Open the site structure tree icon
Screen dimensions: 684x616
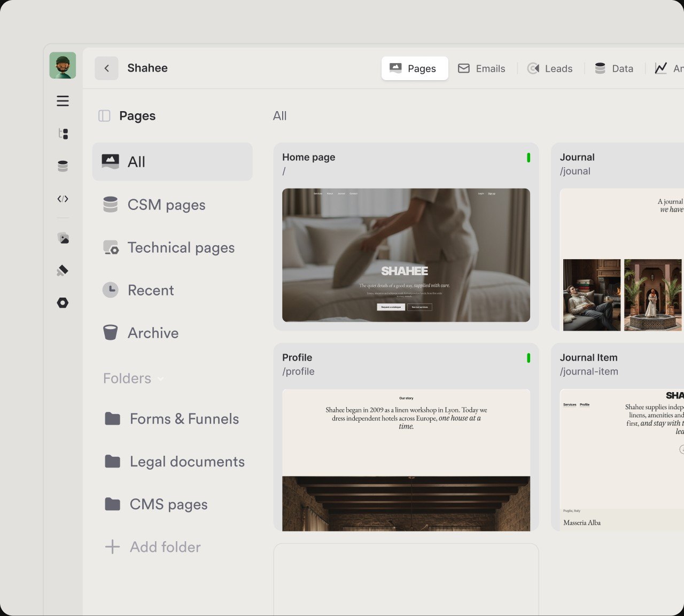[63, 134]
